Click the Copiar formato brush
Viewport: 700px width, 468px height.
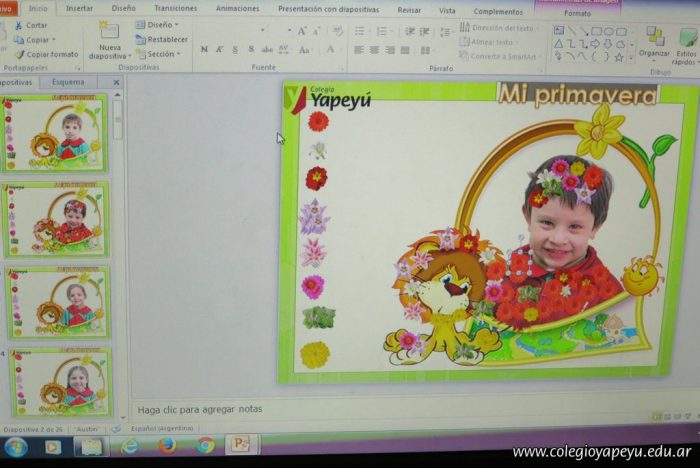click(x=18, y=54)
